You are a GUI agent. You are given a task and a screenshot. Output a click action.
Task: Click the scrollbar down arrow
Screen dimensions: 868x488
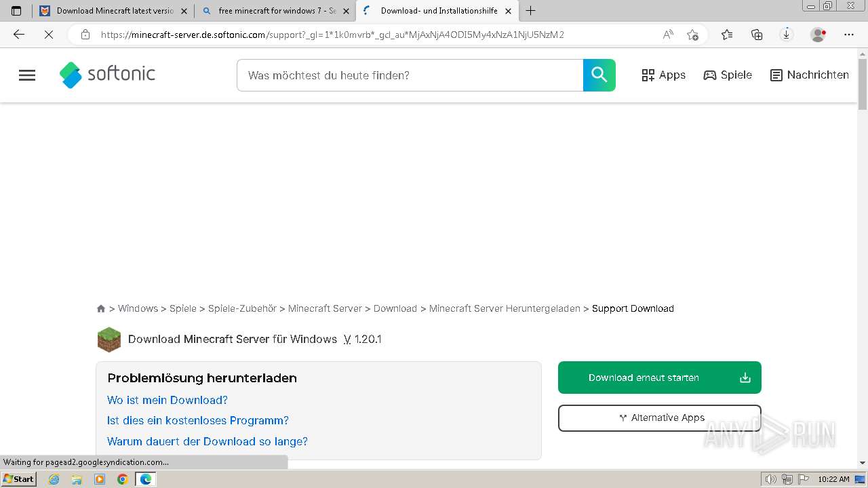point(863,463)
